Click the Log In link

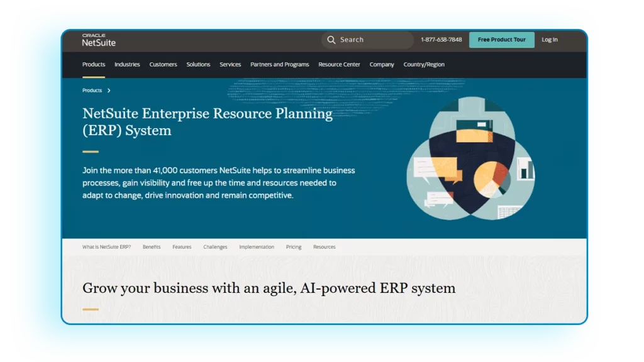pos(549,40)
